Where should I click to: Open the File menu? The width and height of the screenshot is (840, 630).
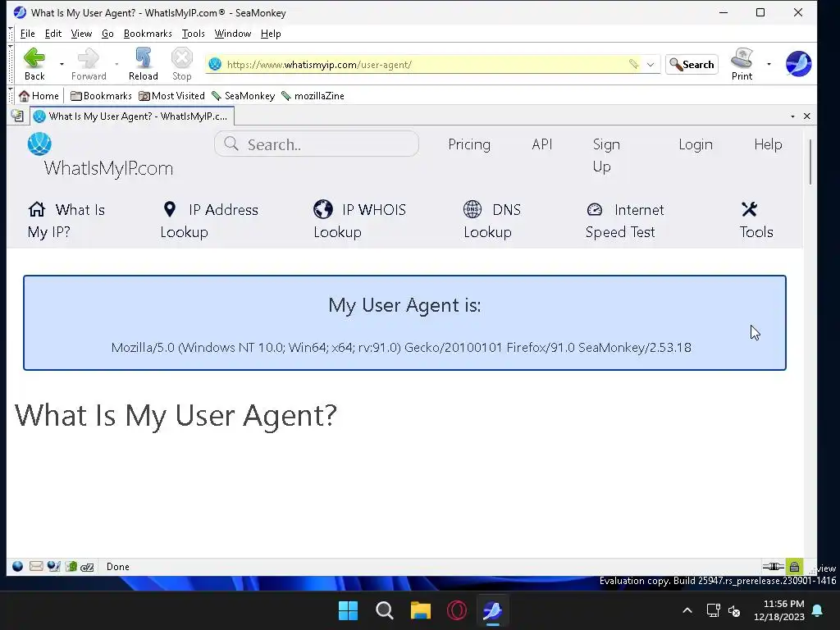point(27,34)
